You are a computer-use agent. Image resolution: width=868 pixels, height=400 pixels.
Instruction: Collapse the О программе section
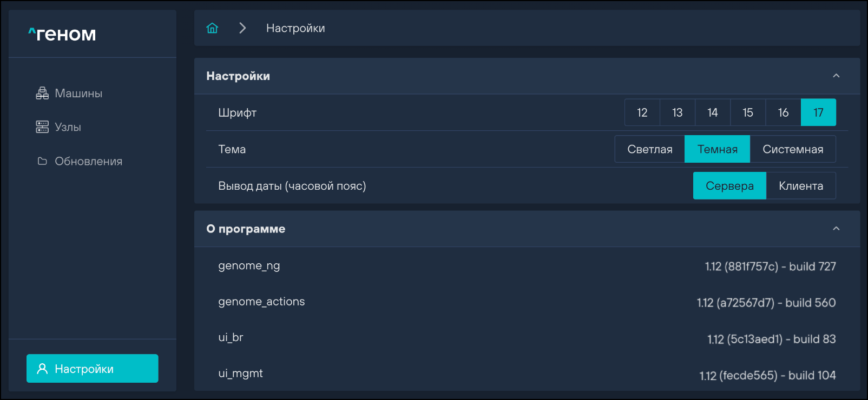pos(836,229)
